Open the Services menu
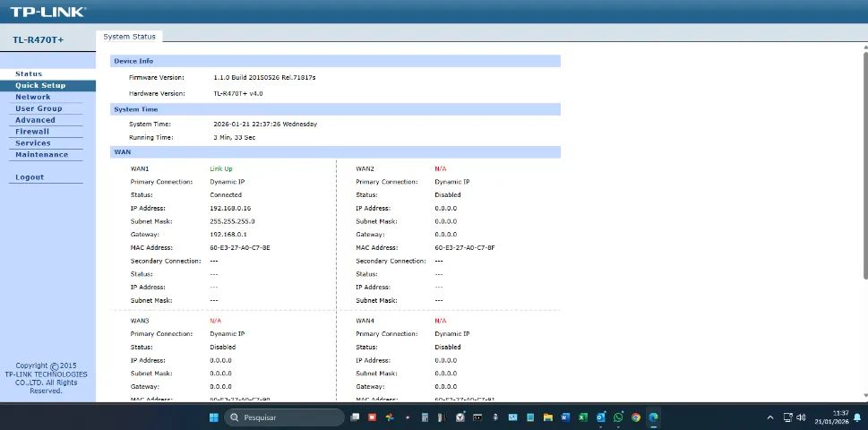This screenshot has width=868, height=430. pyautogui.click(x=33, y=143)
